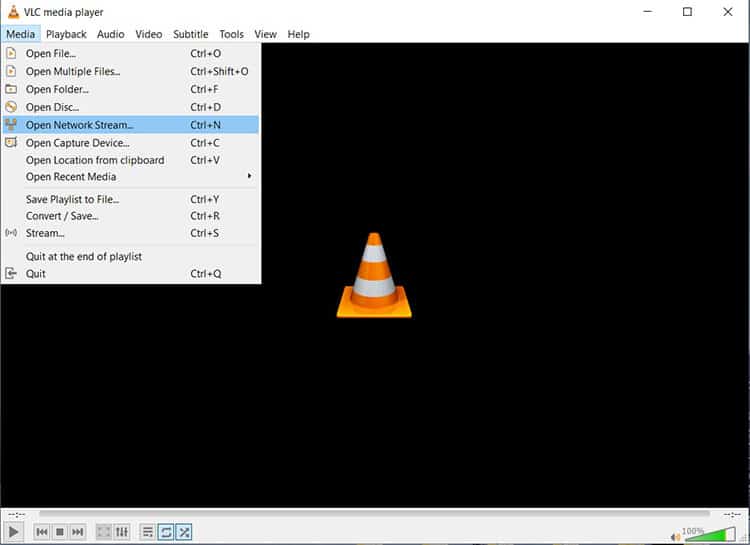Maximize the VLC window
Viewport: 750px width, 545px height.
tap(687, 11)
